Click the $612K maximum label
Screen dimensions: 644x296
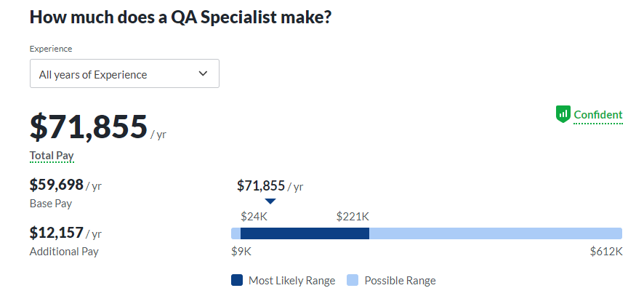click(606, 252)
